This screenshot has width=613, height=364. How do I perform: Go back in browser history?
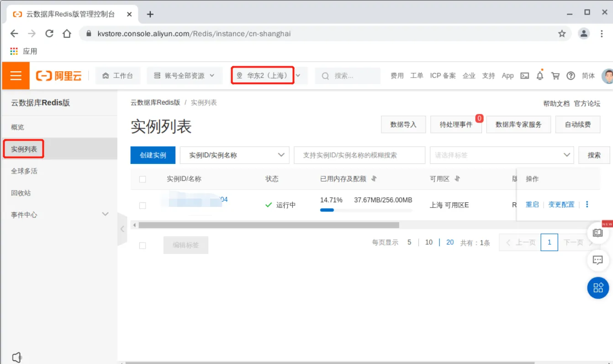[14, 34]
